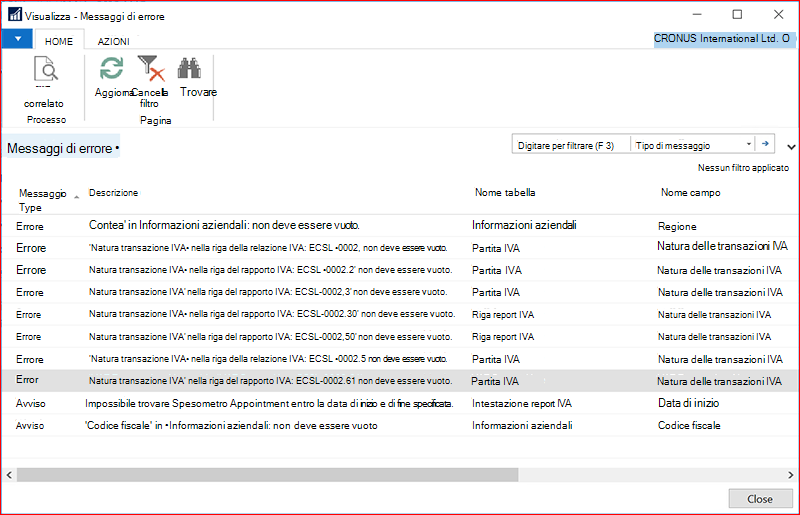Image resolution: width=800 pixels, height=515 pixels.
Task: Click the scroll right arrow
Action: (x=790, y=475)
